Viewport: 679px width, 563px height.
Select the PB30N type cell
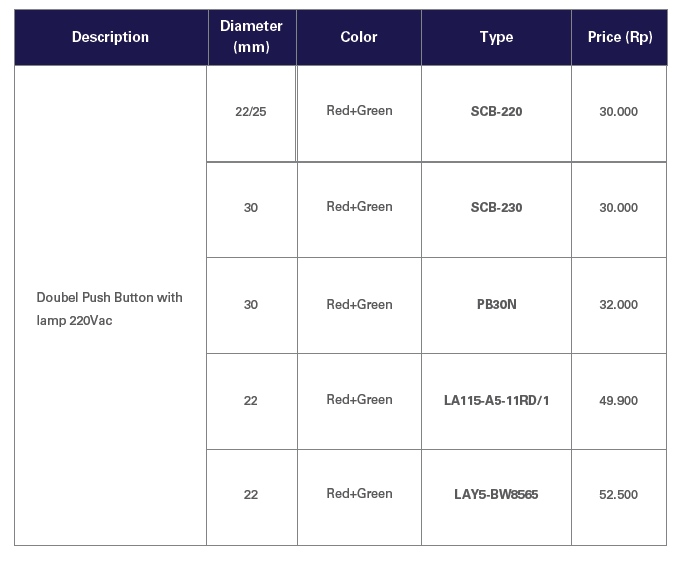click(496, 306)
